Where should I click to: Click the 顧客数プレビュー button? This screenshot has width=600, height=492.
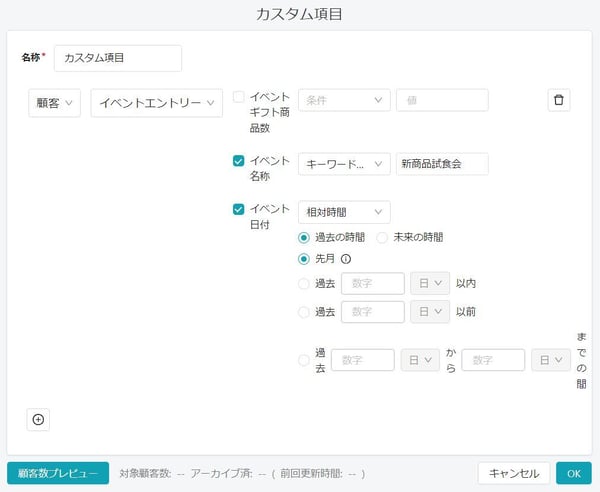pos(57,473)
